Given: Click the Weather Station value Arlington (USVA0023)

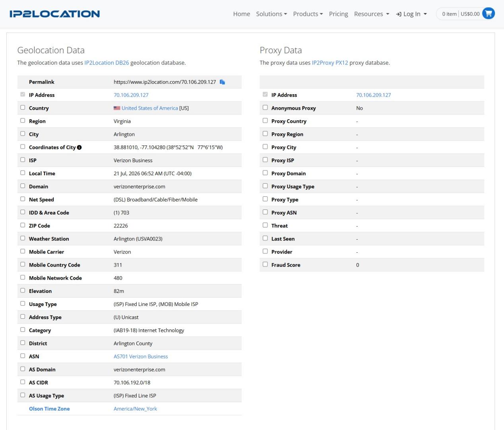Looking at the screenshot, I should tap(138, 239).
